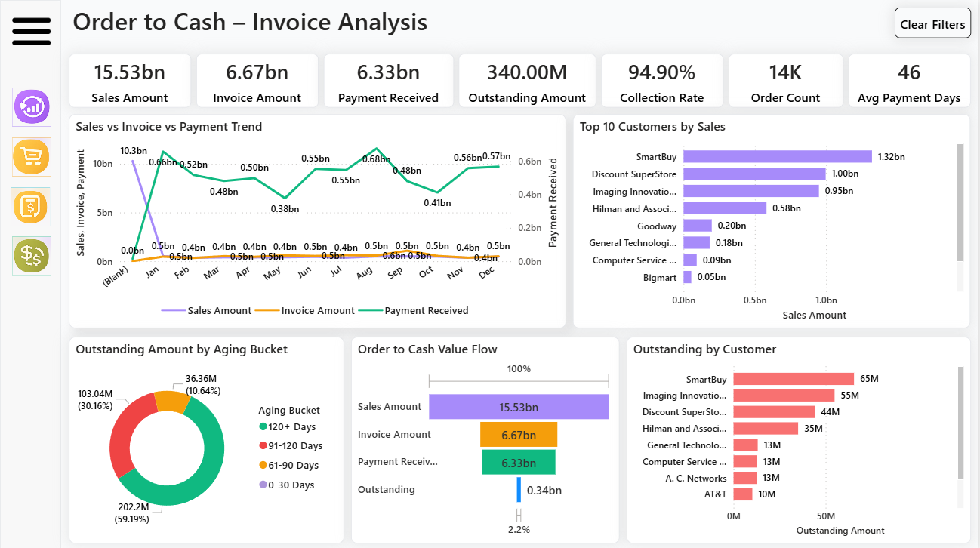Click the 100% marker above the value flow funnel

[519, 368]
